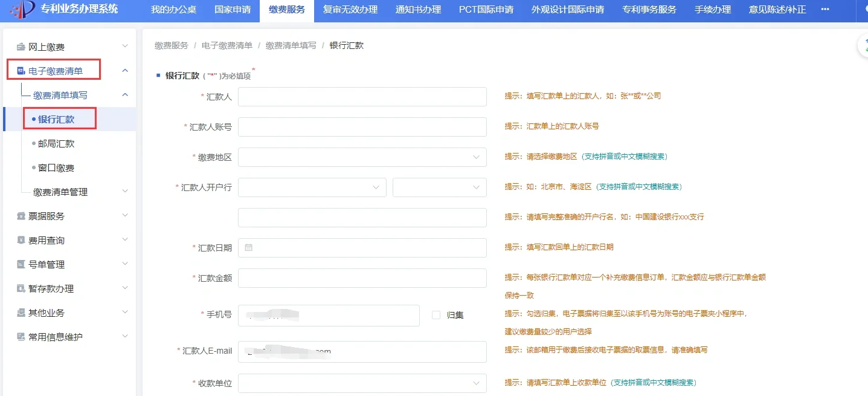Click the three-dots more menu in top navigation
868x396 pixels.
(x=825, y=10)
